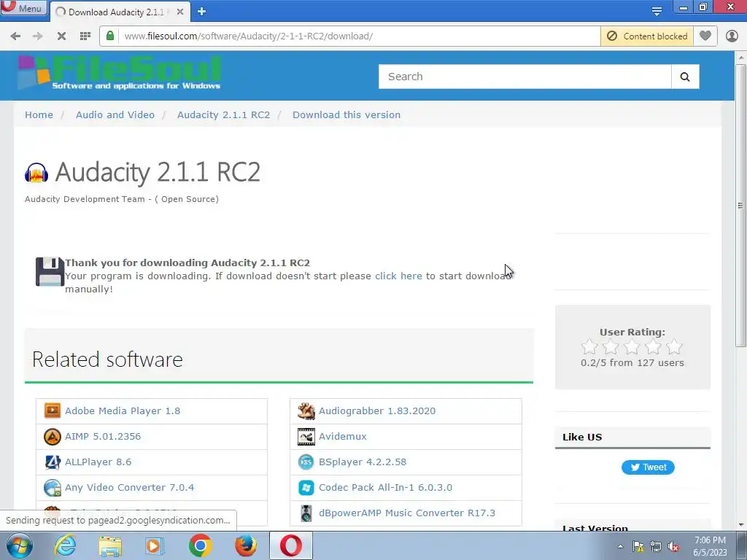Open the Download this version breadcrumb
The image size is (747, 560).
[x=347, y=114]
